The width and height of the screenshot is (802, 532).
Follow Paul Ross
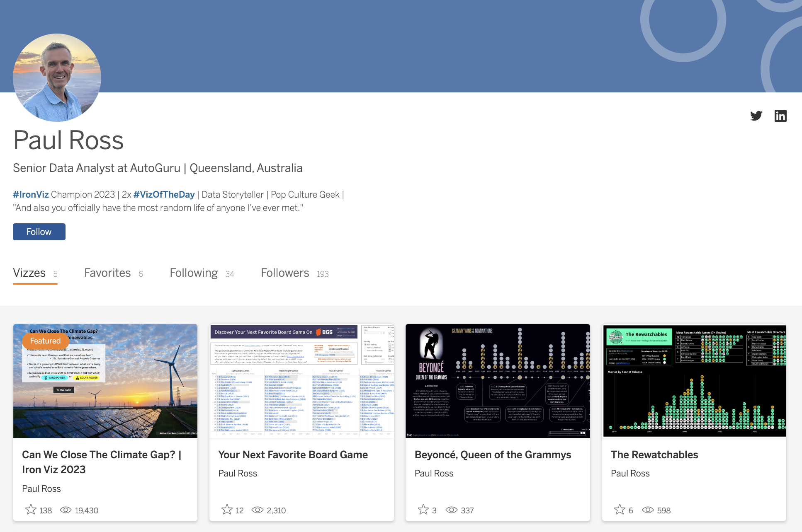click(39, 232)
